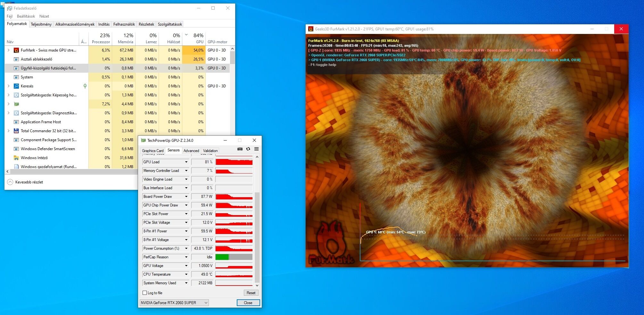Click the Windows gazdafolyamat document icon
Viewport: 644px width, 315px height.
(x=16, y=166)
